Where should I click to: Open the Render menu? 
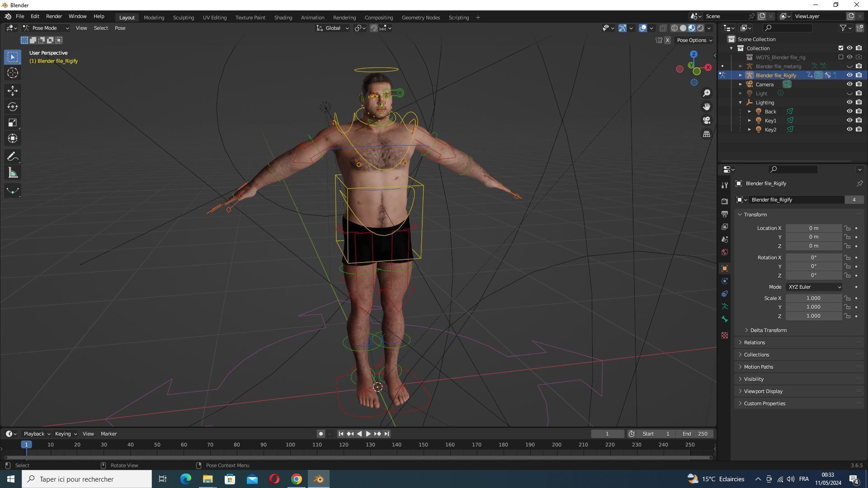click(54, 16)
